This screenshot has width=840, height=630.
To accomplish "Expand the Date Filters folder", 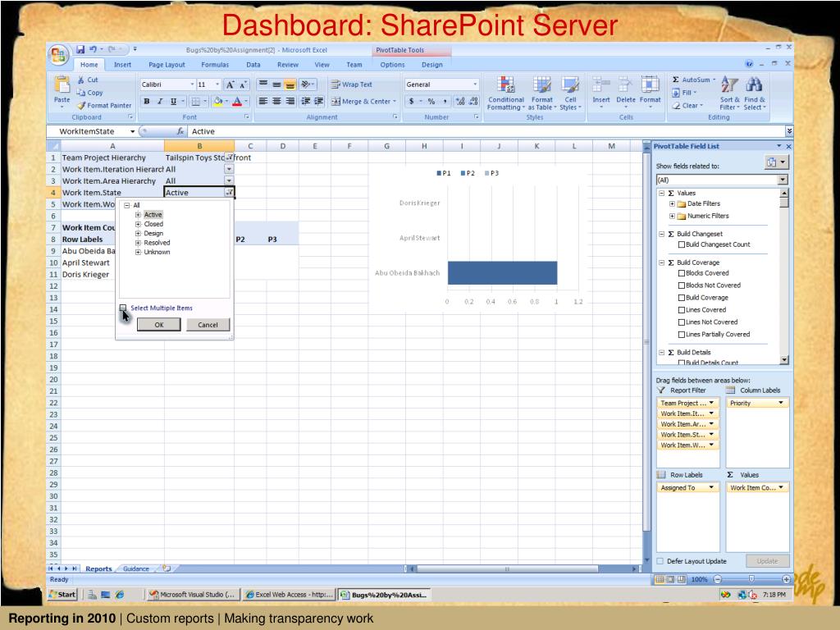I will coord(672,203).
